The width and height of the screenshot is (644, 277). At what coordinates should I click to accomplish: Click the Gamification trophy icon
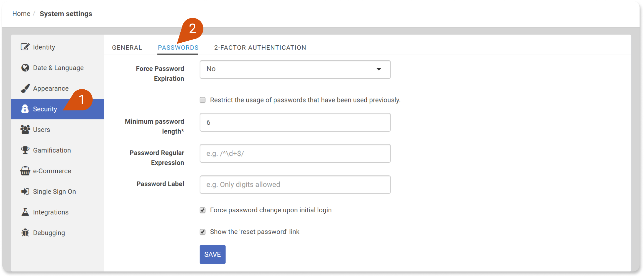tap(25, 150)
